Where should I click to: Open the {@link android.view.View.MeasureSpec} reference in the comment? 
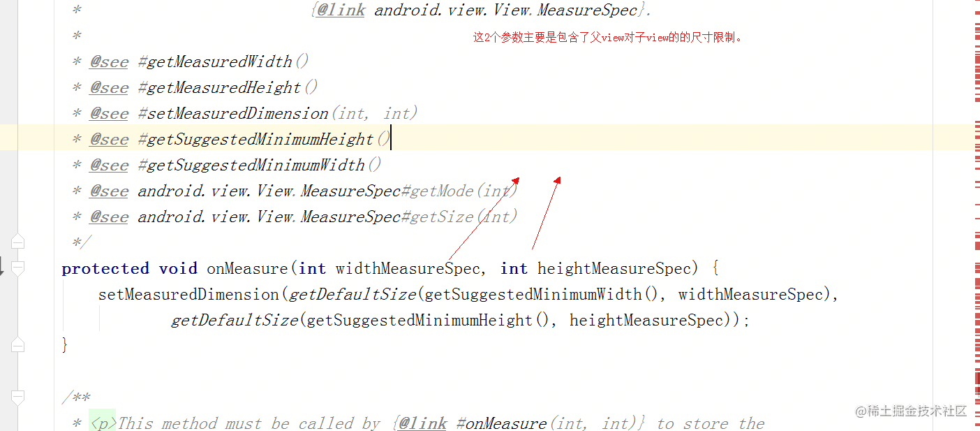pyautogui.click(x=481, y=10)
